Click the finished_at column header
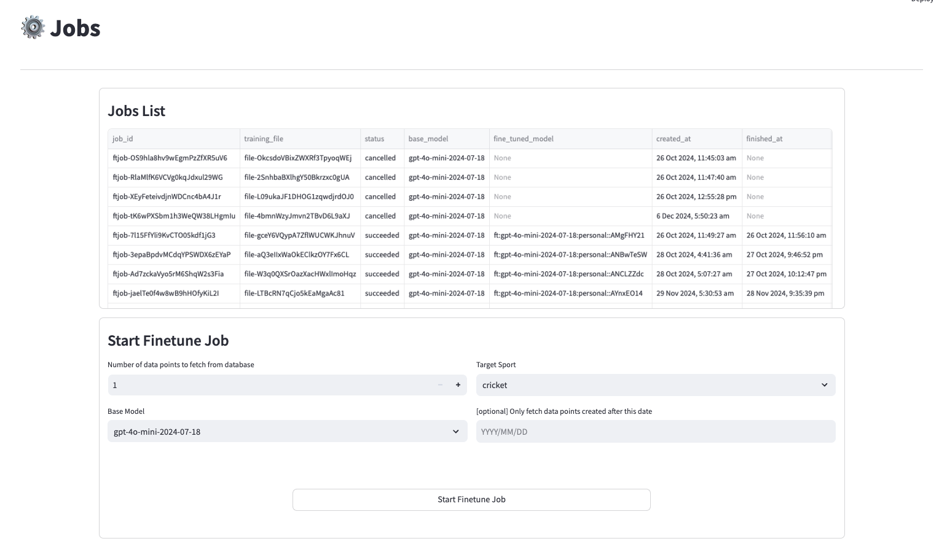 786,139
